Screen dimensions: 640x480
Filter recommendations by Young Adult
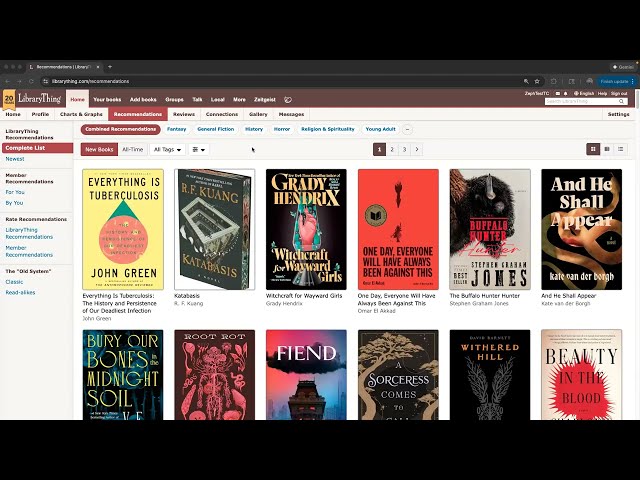pyautogui.click(x=380, y=129)
